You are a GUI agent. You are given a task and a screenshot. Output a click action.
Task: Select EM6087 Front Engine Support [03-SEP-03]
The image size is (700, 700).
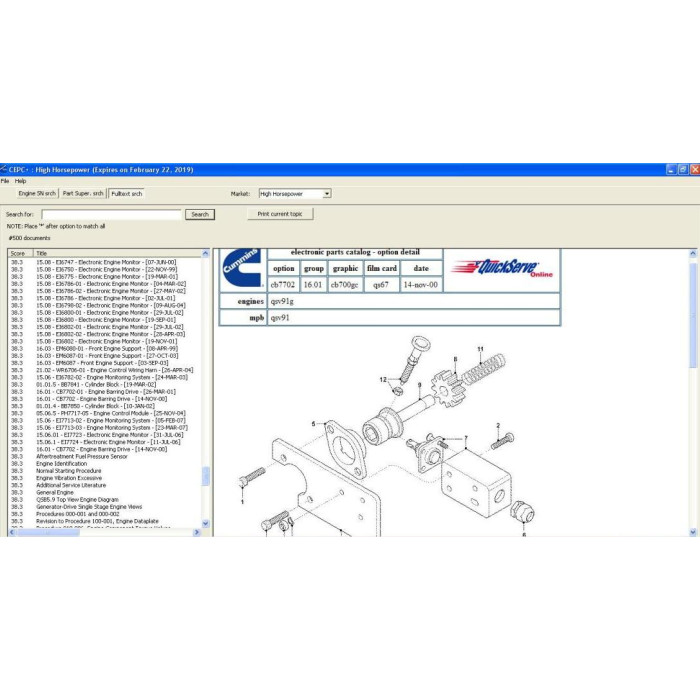point(102,363)
